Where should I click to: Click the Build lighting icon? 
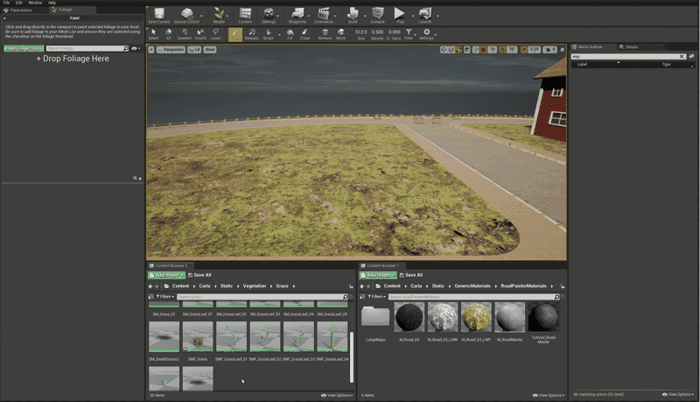point(352,14)
